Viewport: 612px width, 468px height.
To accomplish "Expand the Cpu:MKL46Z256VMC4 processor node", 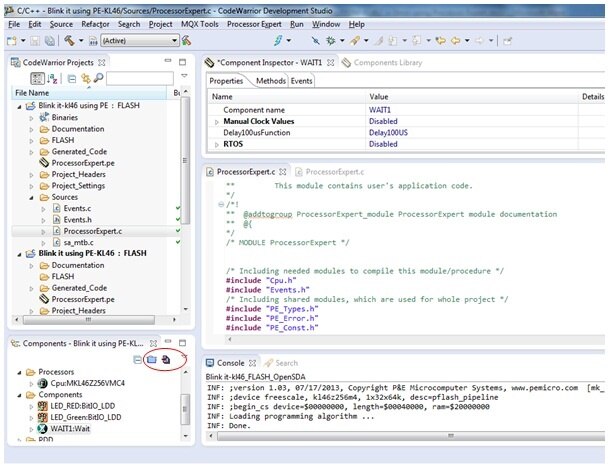I will coord(29,382).
